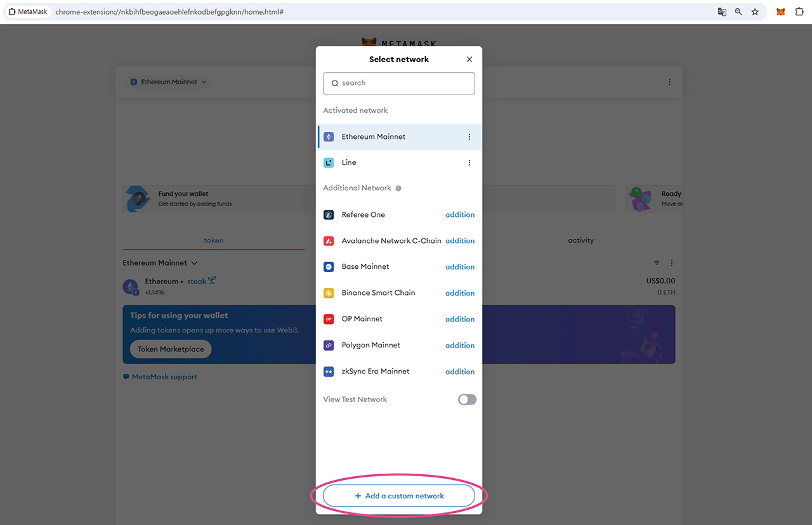This screenshot has height=525, width=812.
Task: Toggle View Test Network switch
Action: (467, 399)
